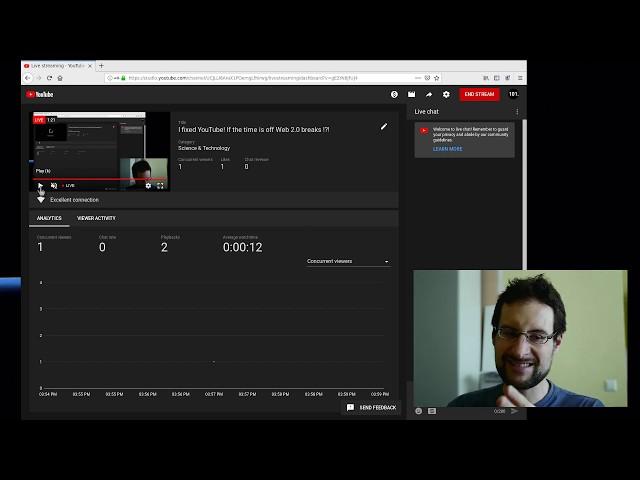Bookmark this page with the star
The width and height of the screenshot is (640, 480).
click(436, 78)
